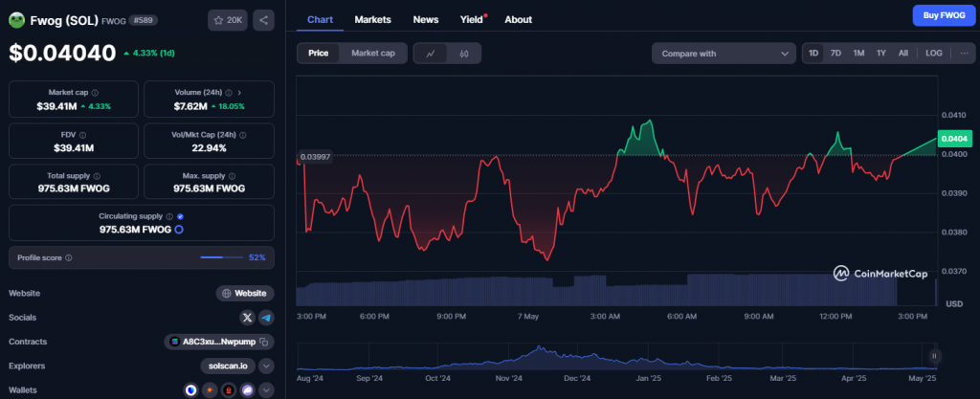The width and height of the screenshot is (980, 399).
Task: Expand Volume (24h) details arrow
Action: (239, 93)
